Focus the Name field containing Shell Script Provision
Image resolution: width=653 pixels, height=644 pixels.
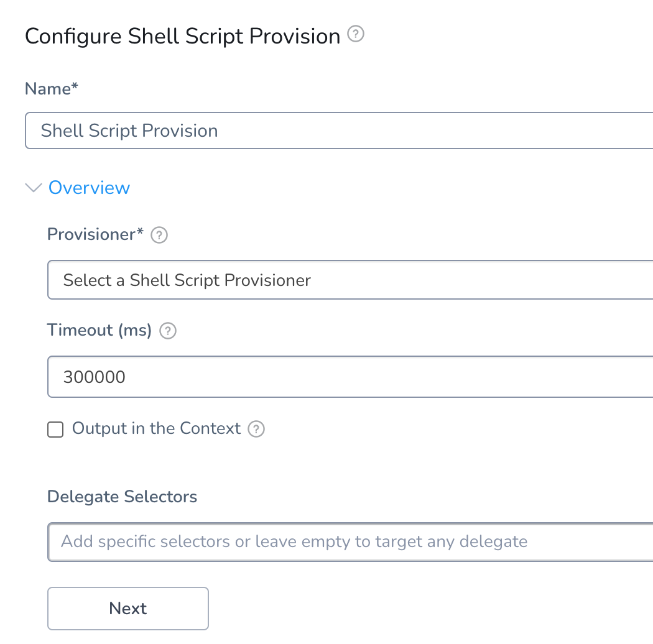339,131
